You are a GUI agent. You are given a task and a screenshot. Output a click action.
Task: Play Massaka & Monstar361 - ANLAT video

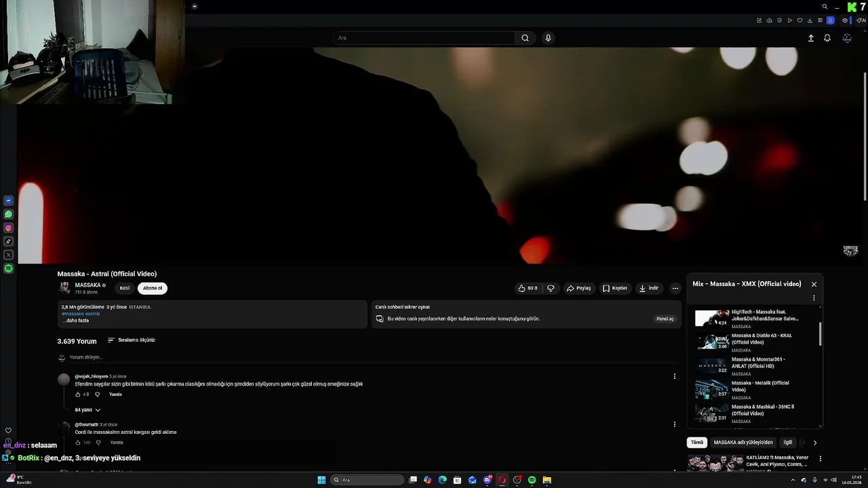coord(712,365)
